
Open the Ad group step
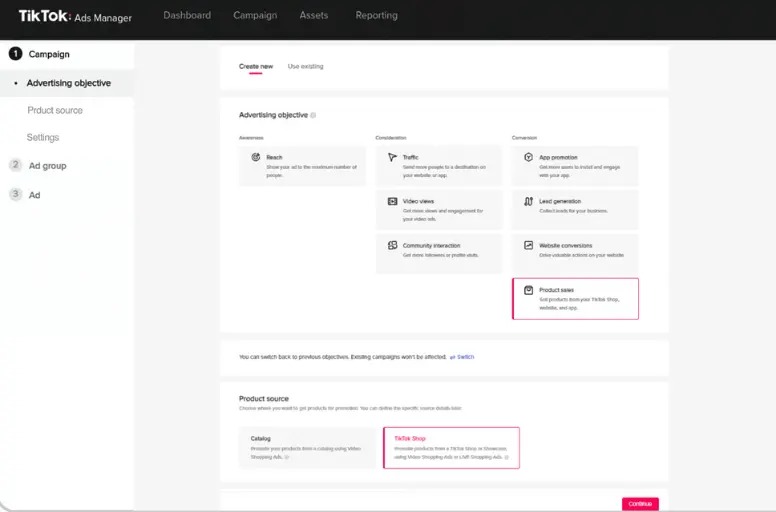[x=48, y=166]
